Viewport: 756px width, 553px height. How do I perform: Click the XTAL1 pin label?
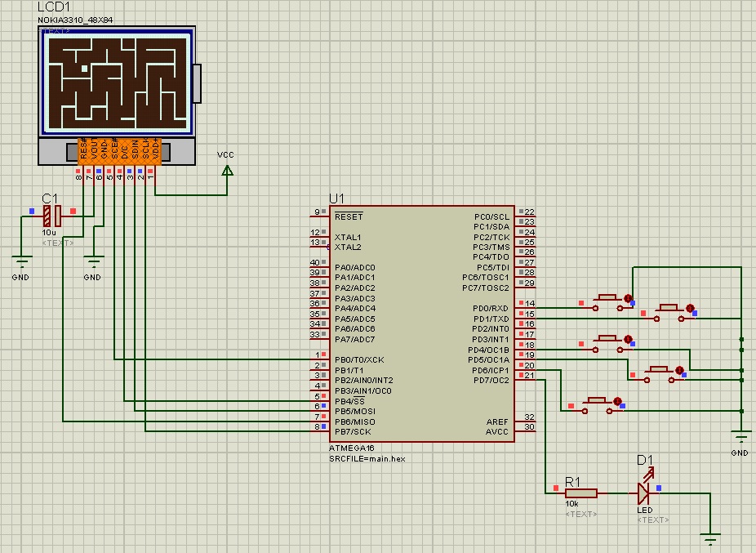pos(348,238)
